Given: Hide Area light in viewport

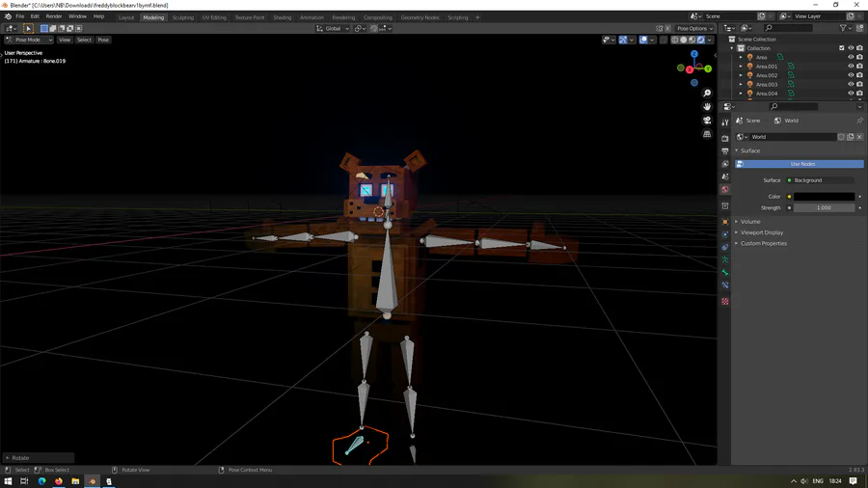Looking at the screenshot, I should tap(851, 57).
